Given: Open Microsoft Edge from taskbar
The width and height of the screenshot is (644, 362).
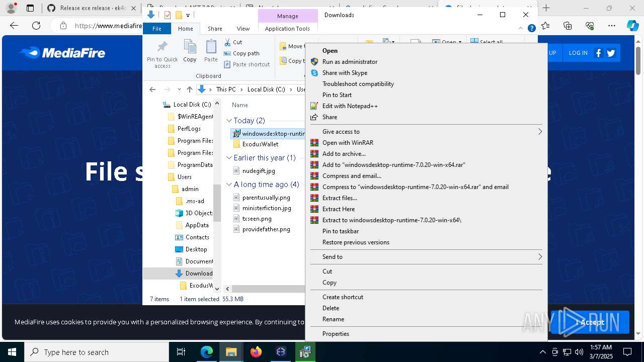Looking at the screenshot, I should click(207, 352).
